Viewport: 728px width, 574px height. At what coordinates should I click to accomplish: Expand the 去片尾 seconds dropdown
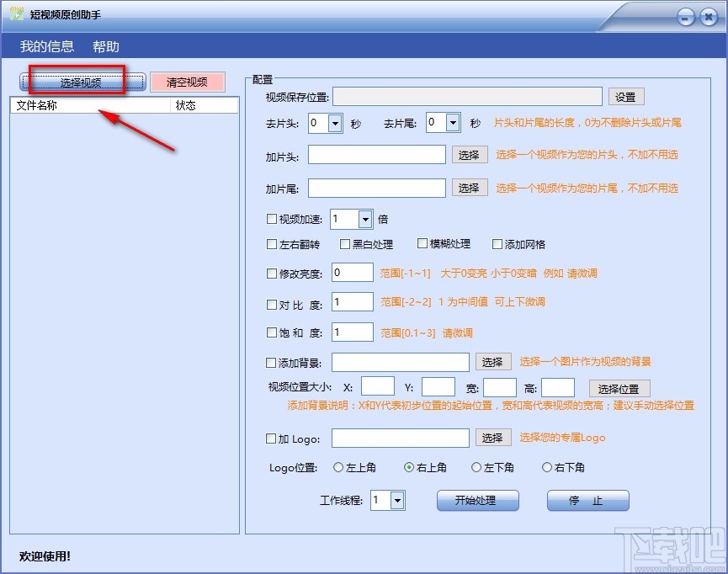tap(453, 123)
